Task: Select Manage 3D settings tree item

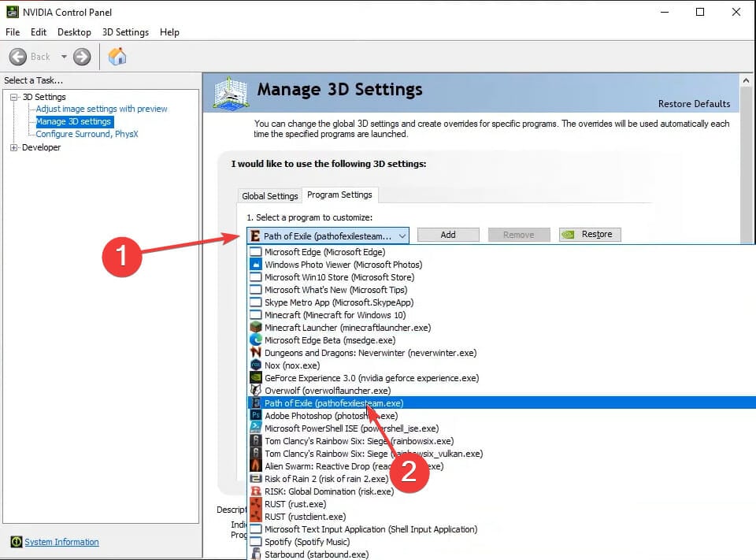Action: (x=74, y=121)
